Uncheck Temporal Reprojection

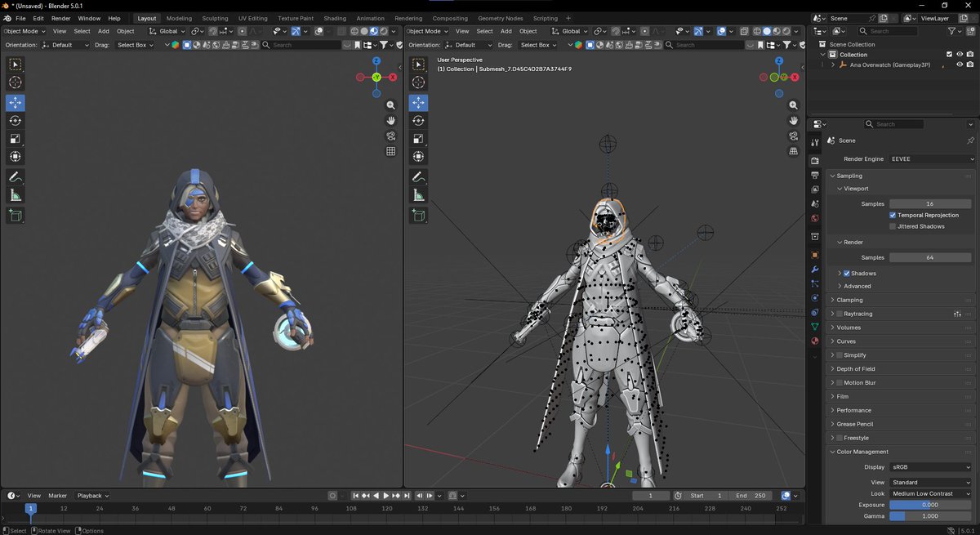893,215
